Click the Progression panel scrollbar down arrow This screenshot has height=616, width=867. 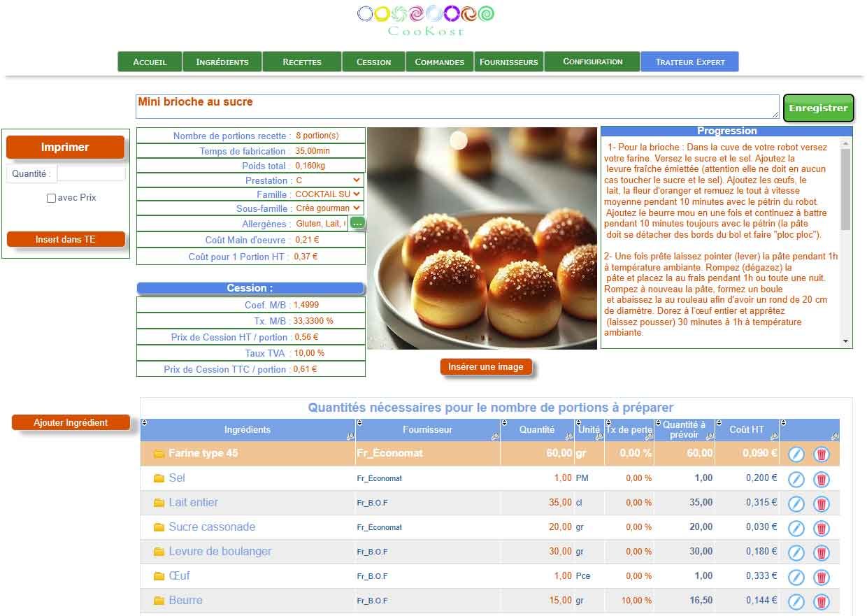pyautogui.click(x=846, y=341)
